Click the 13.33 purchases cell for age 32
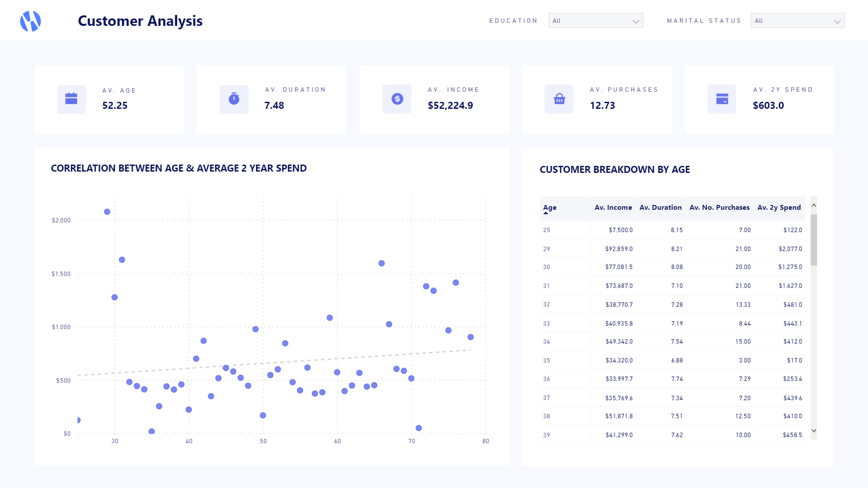The image size is (868, 488). point(743,305)
